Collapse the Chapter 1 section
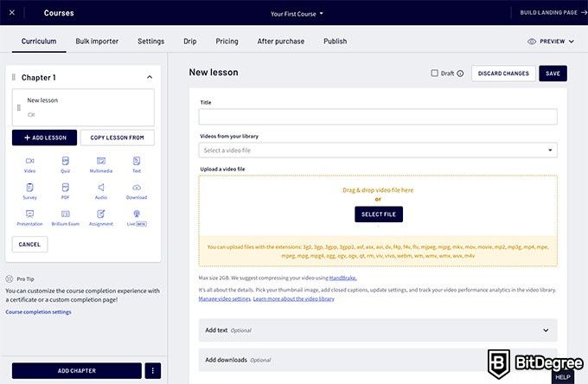This screenshot has height=384, width=588. (x=150, y=77)
